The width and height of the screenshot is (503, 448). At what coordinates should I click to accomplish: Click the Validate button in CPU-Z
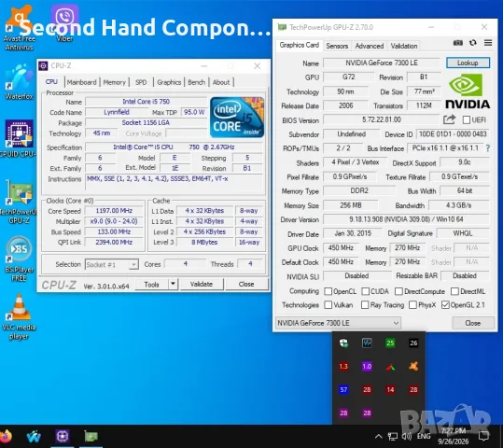[x=202, y=284]
